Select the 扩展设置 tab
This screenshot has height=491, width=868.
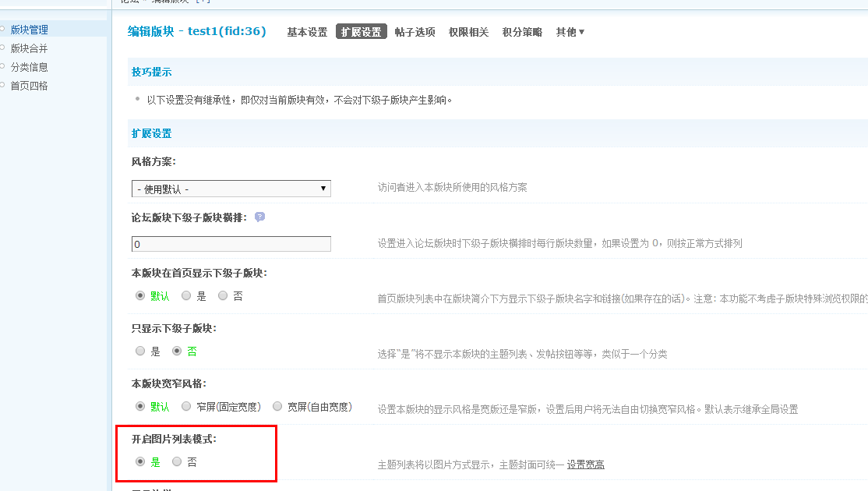tap(361, 32)
